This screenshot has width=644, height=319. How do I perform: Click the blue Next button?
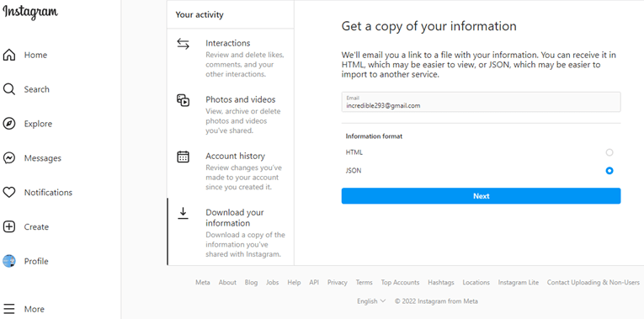click(481, 196)
